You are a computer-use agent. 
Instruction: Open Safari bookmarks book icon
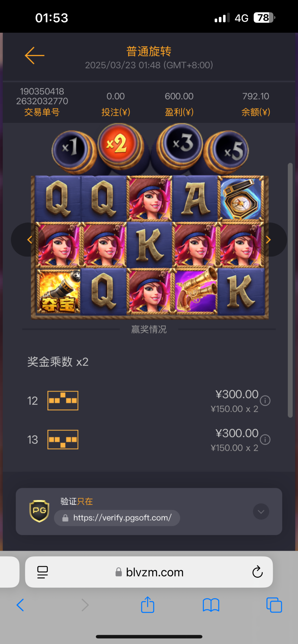[x=211, y=605]
